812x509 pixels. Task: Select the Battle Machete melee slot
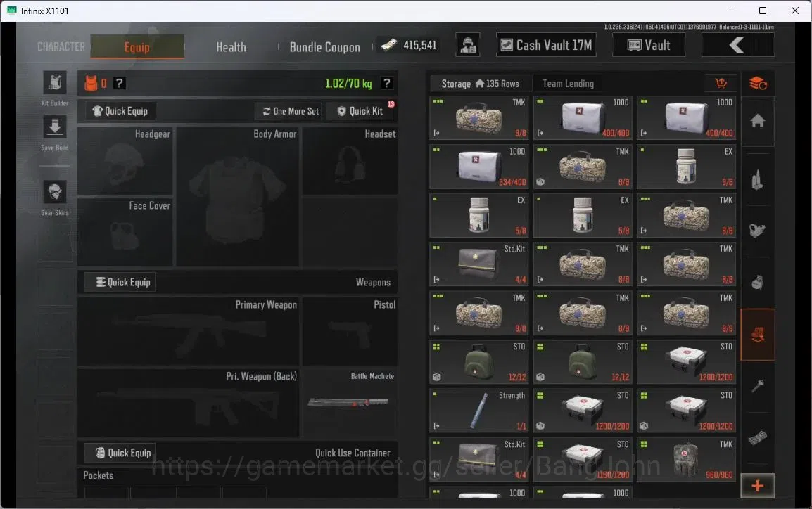(x=350, y=402)
